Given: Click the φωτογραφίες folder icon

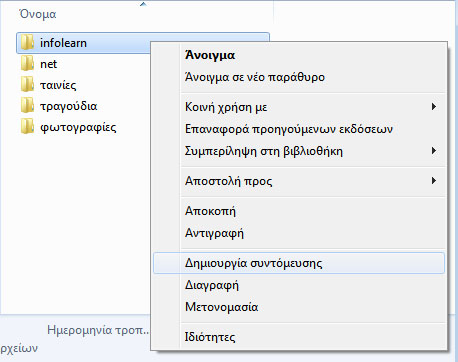Looking at the screenshot, I should (x=27, y=126).
